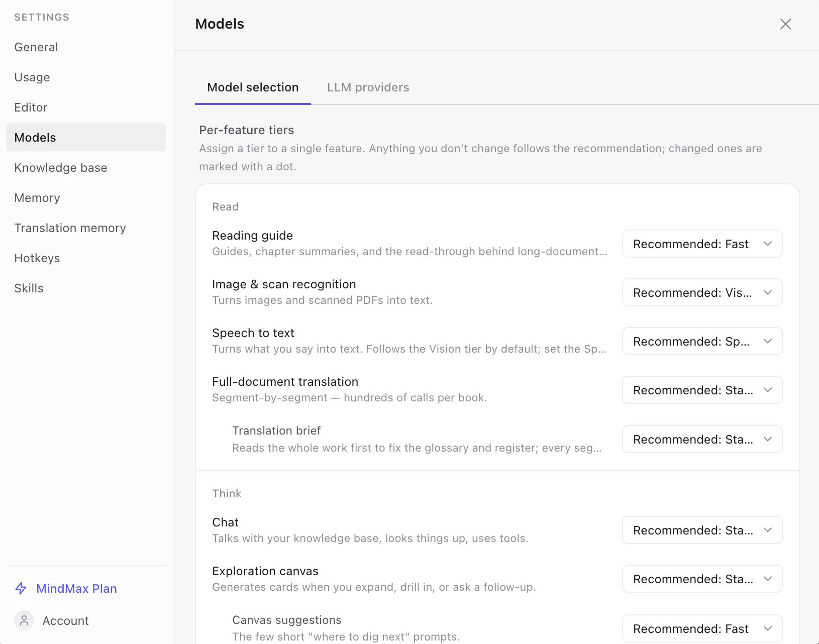Click the Think section label
Viewport: 819px width, 644px height.
click(227, 493)
